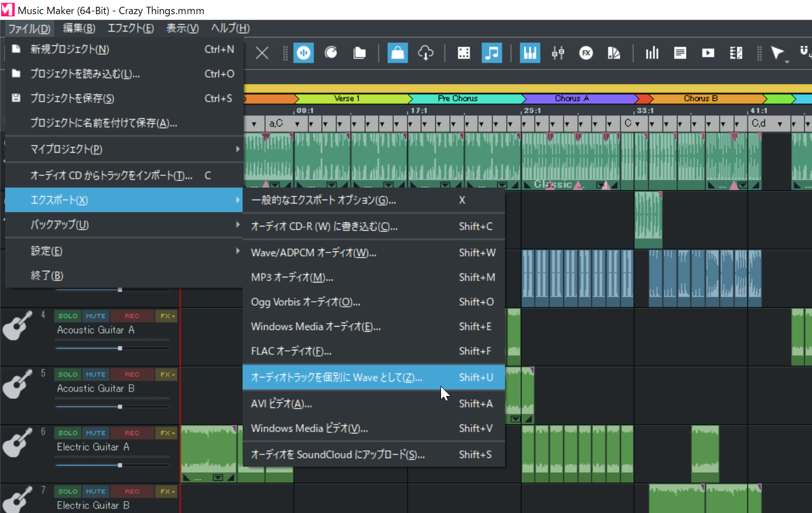Click guitar icon of Electric Guitar A

coord(18,443)
